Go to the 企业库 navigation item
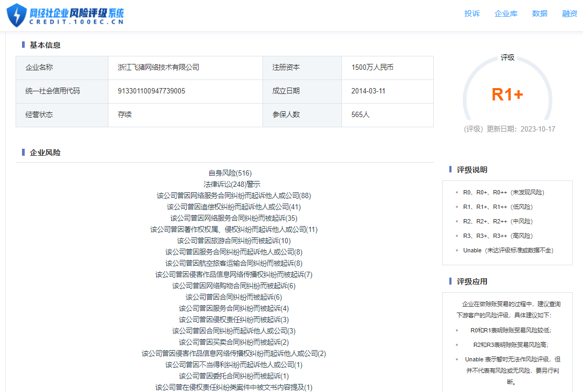 tap(506, 14)
